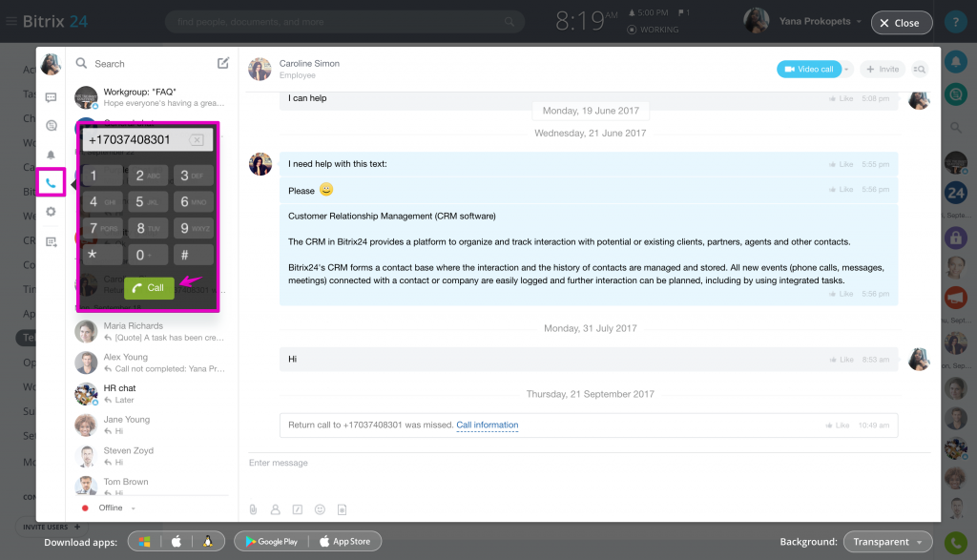Viewport: 977px width, 560px height.
Task: Click the Bitrix 24 logo
Action: (x=54, y=21)
